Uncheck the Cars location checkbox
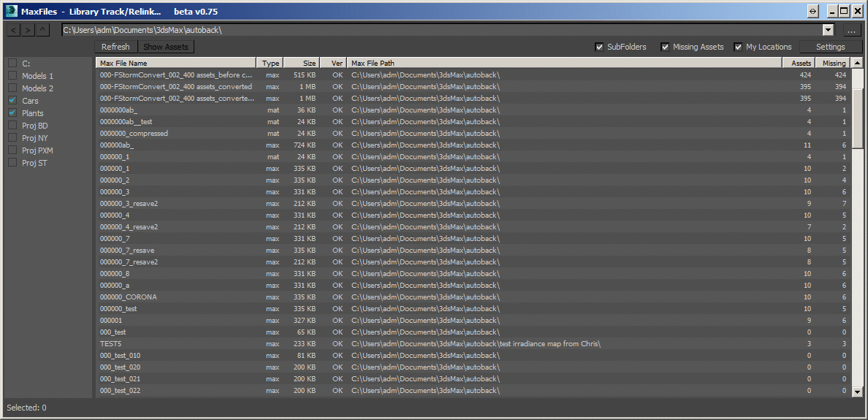Viewport: 868px width, 420px height. pos(12,101)
